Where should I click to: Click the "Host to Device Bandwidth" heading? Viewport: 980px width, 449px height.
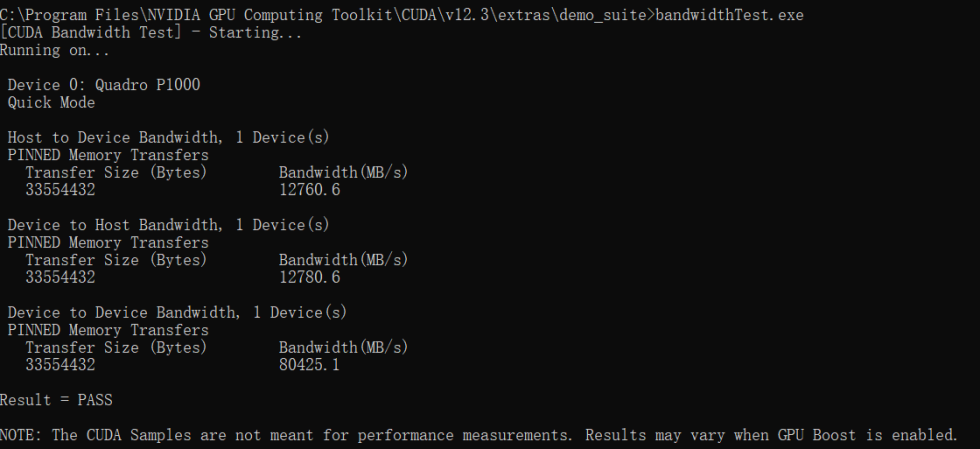(168, 137)
